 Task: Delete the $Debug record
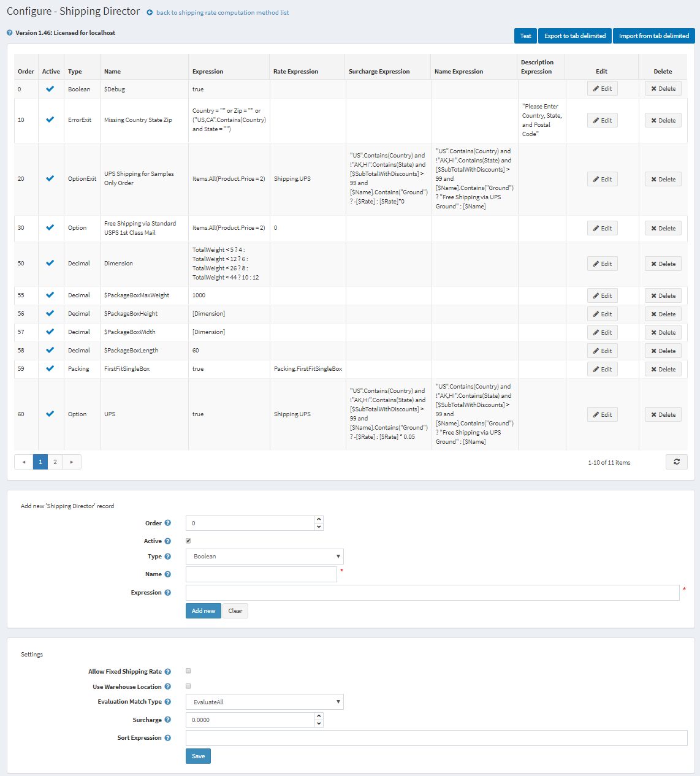[663, 89]
